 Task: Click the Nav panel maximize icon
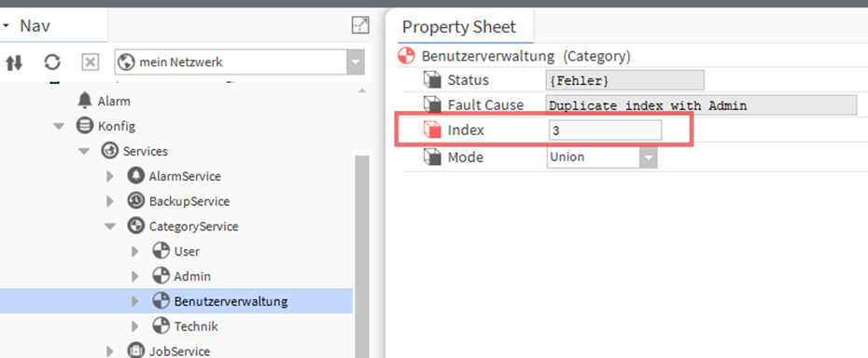(x=360, y=25)
